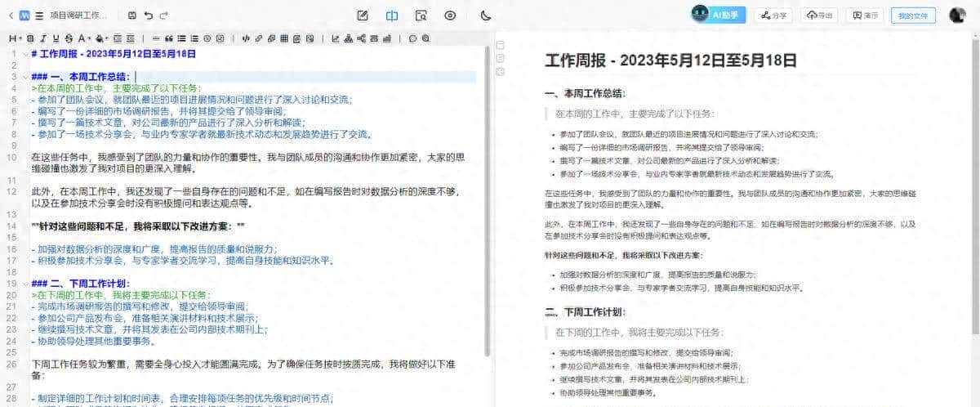Insert a hyperlink using the link icon
The width and height of the screenshot is (980, 407).
[x=258, y=38]
